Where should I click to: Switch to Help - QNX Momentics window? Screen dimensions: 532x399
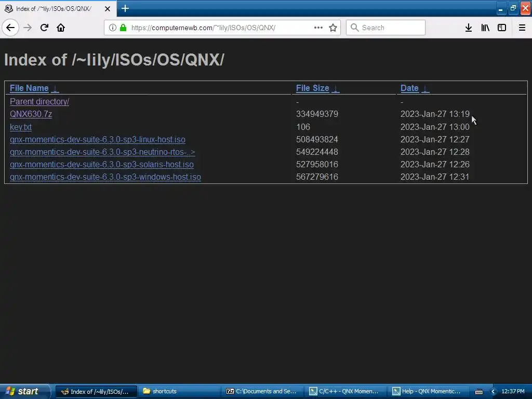429,391
